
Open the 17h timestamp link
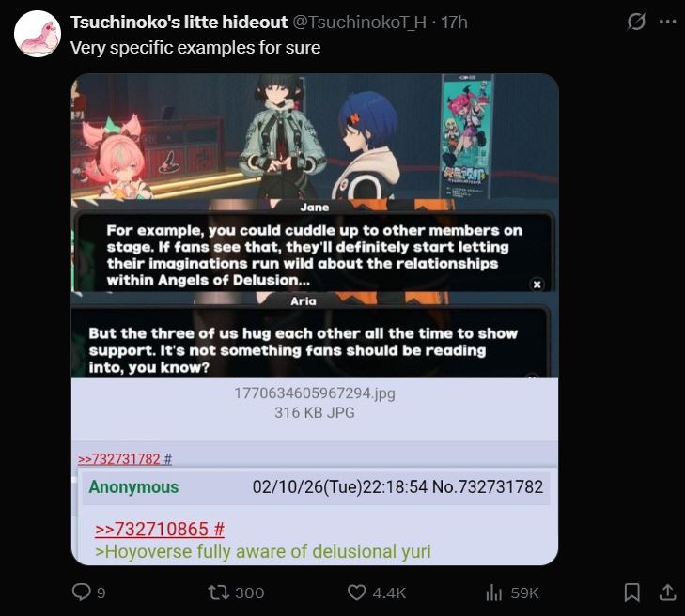[454, 22]
